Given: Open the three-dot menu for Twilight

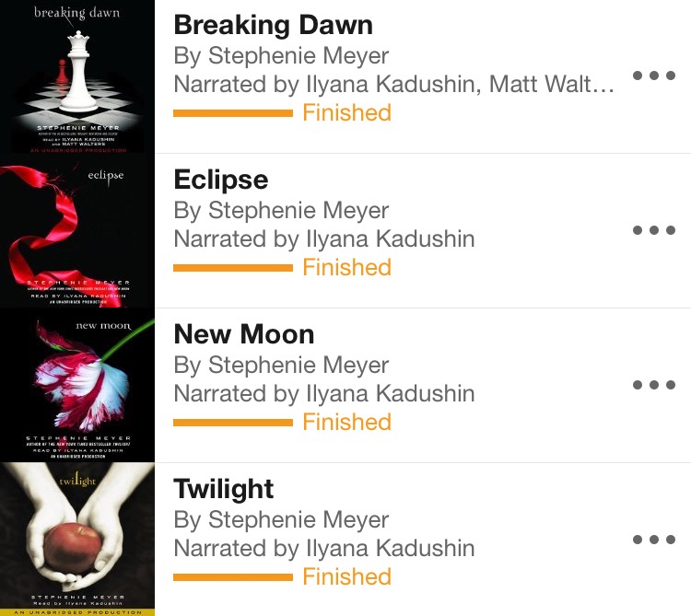Looking at the screenshot, I should coord(654,540).
